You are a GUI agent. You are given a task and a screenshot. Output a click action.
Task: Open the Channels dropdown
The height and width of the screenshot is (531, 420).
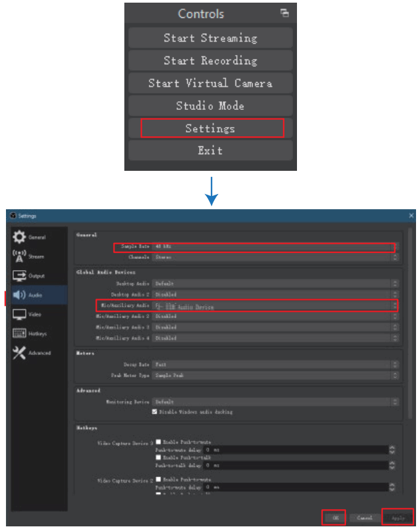click(x=276, y=258)
